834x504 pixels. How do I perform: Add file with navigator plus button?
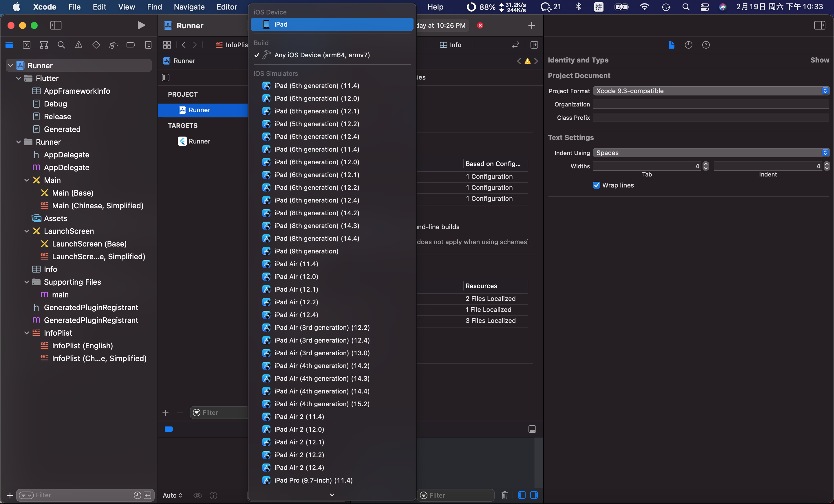click(x=10, y=495)
